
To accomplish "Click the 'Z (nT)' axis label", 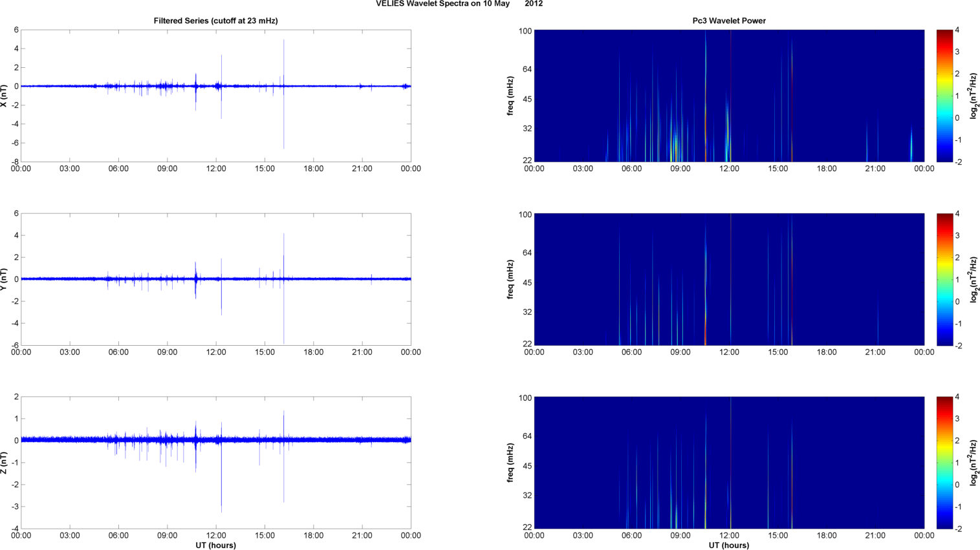I will coord(5,463).
